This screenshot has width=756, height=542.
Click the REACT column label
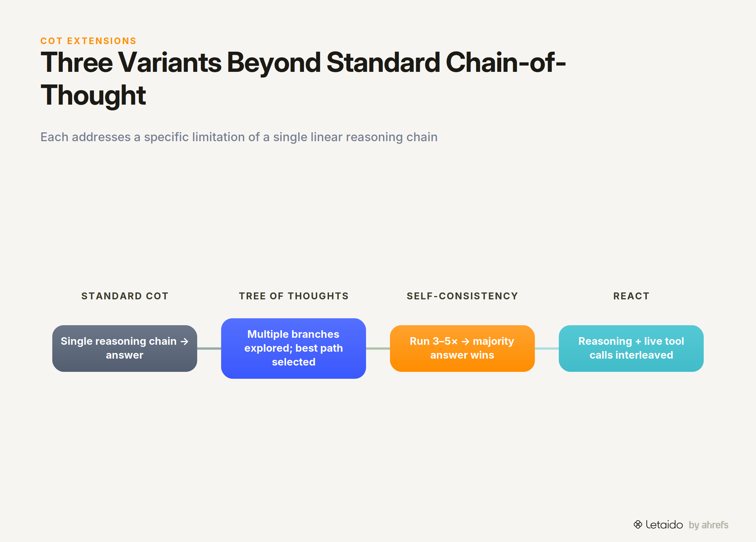(631, 296)
